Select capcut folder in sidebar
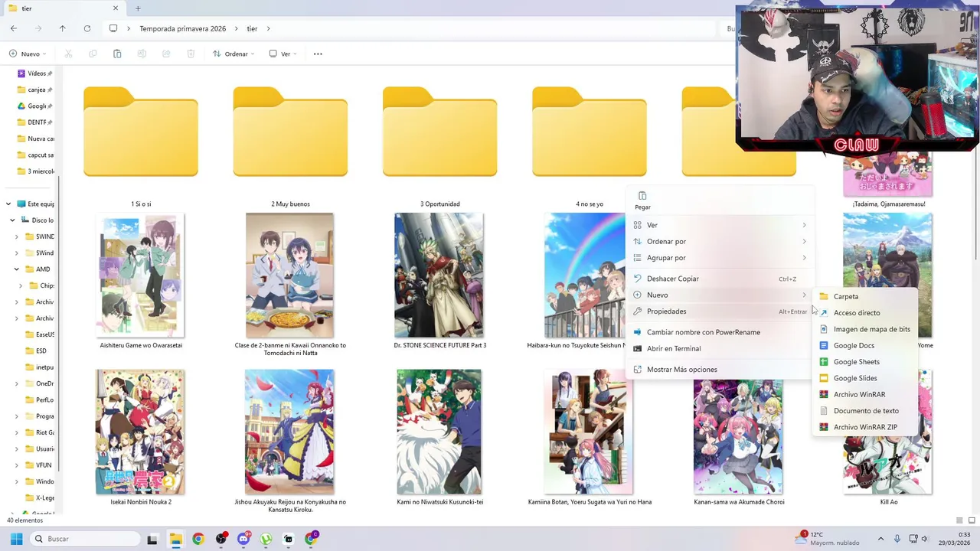 pyautogui.click(x=35, y=155)
